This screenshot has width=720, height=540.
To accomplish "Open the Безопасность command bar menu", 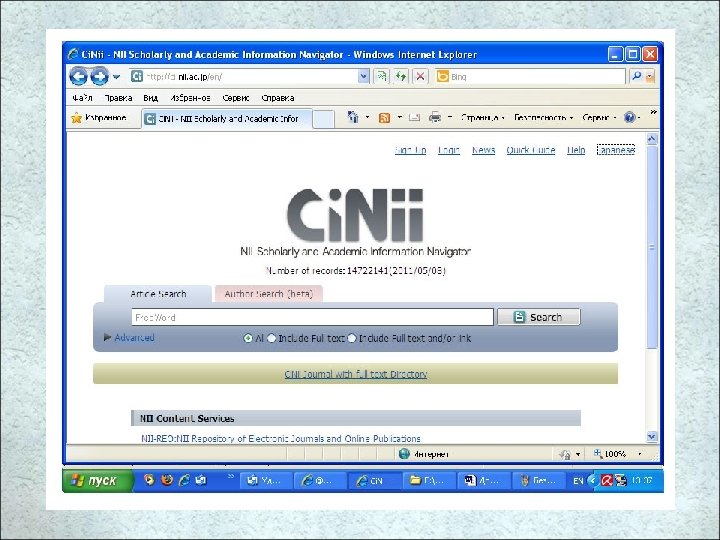I will pyautogui.click(x=543, y=118).
